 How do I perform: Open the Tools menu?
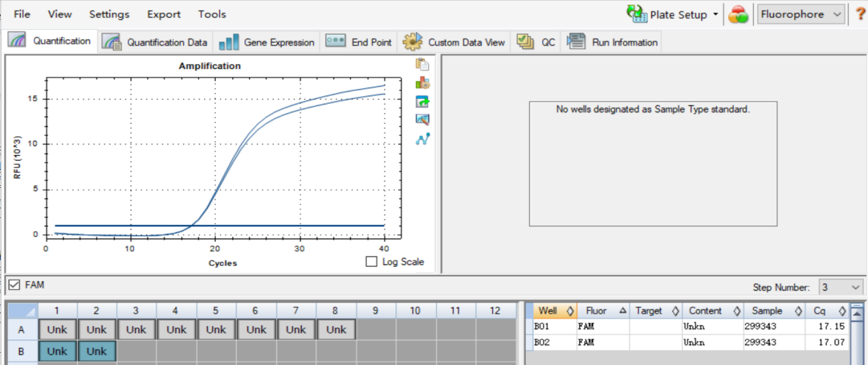click(212, 14)
